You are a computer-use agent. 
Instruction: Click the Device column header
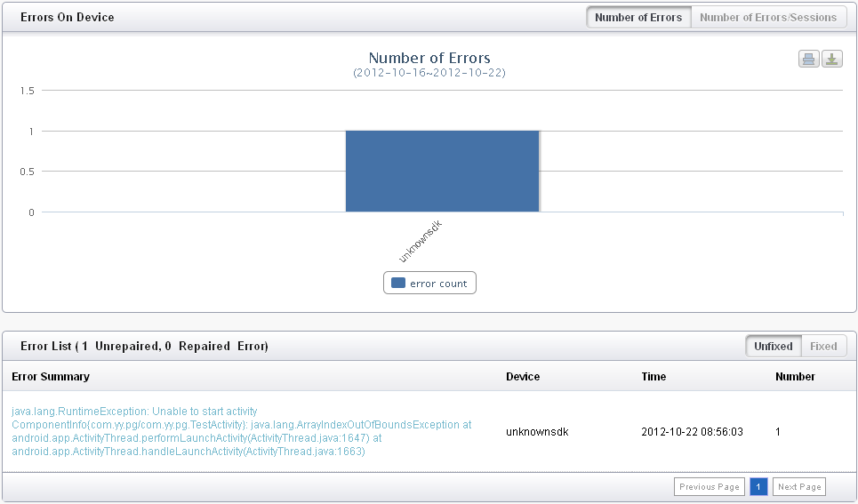pos(523,377)
